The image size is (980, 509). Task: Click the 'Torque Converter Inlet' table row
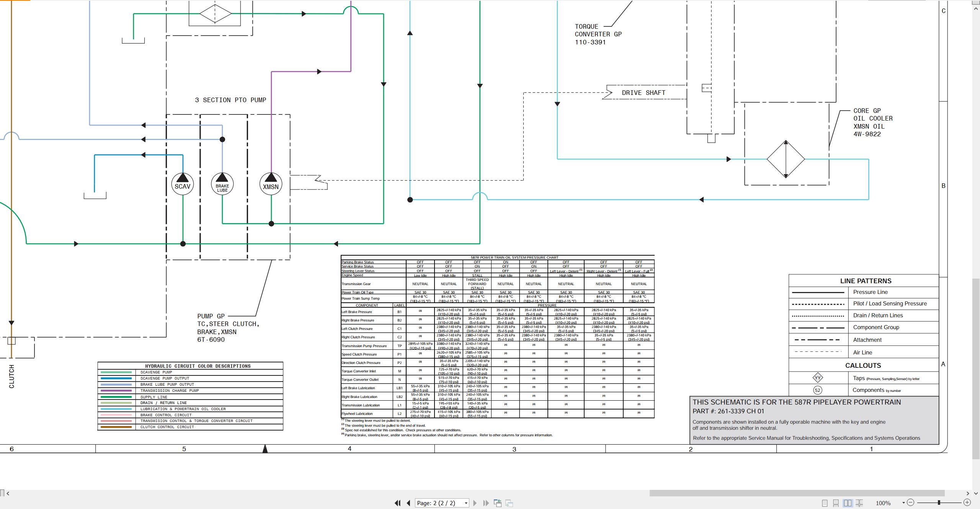pyautogui.click(x=498, y=371)
